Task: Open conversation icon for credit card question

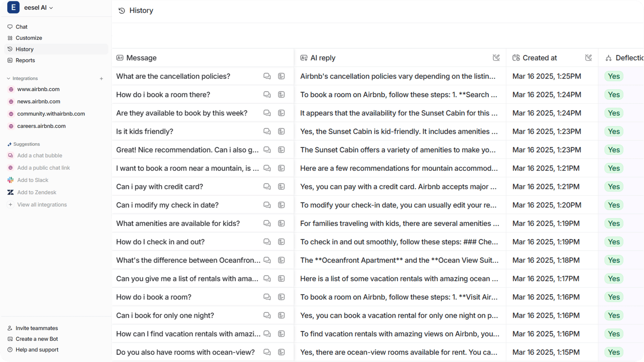Action: tap(267, 187)
